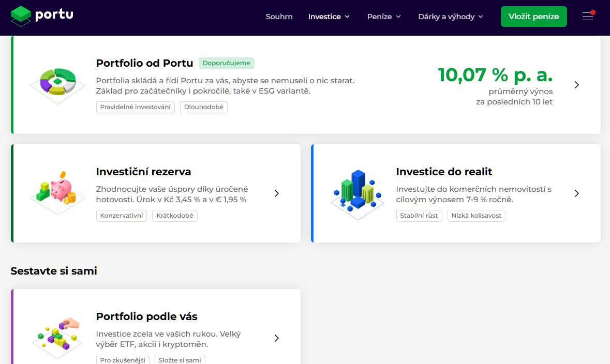Click the Složte si sami tag

click(180, 360)
